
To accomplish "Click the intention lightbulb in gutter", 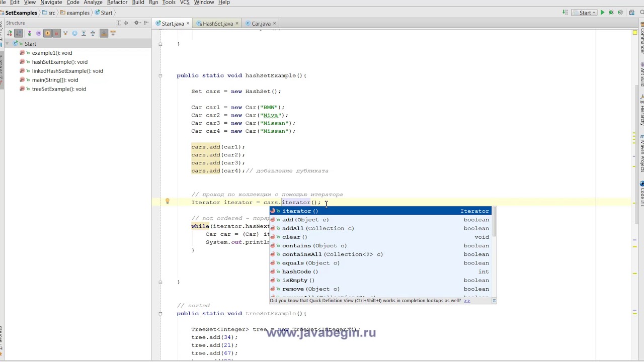I will [x=167, y=202].
